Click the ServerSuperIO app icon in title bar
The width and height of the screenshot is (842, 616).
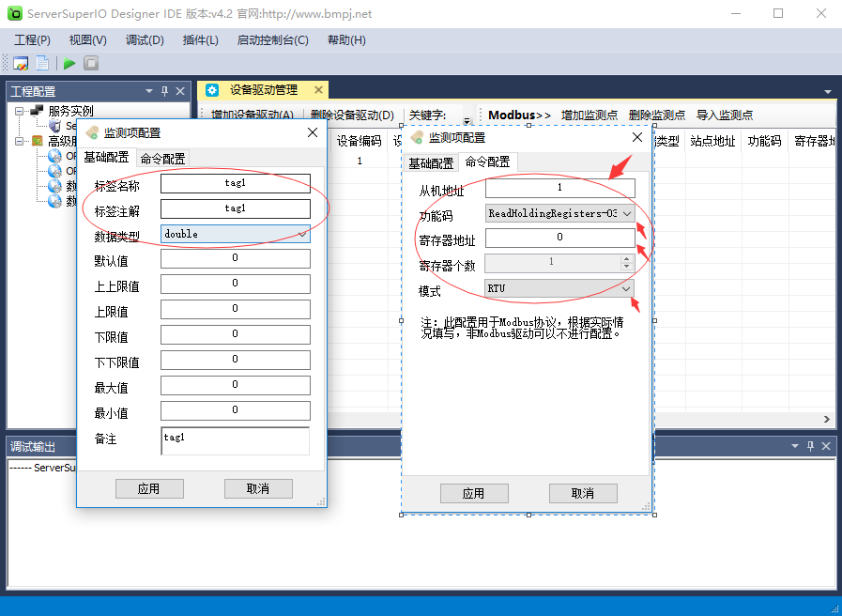pyautogui.click(x=15, y=13)
